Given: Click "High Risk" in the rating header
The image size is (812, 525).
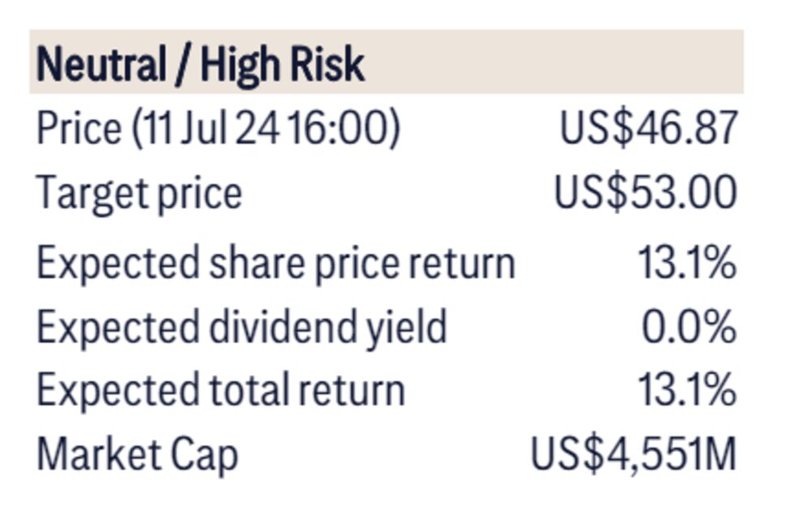Looking at the screenshot, I should [283, 64].
